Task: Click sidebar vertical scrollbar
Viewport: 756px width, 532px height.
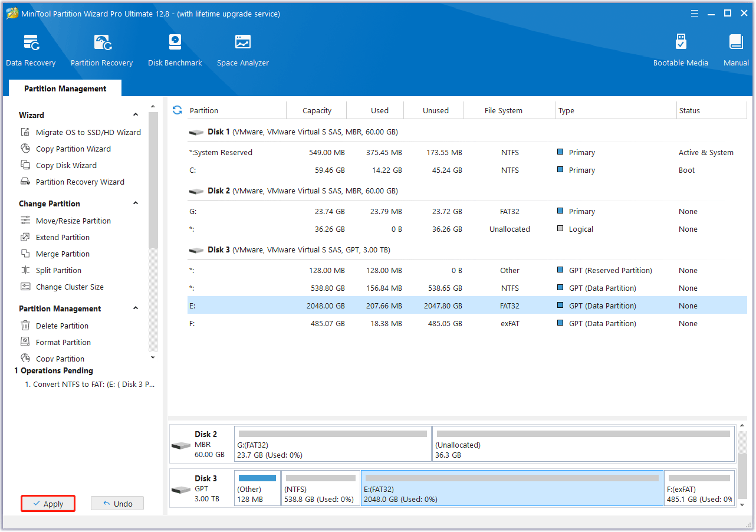Action: (x=153, y=180)
